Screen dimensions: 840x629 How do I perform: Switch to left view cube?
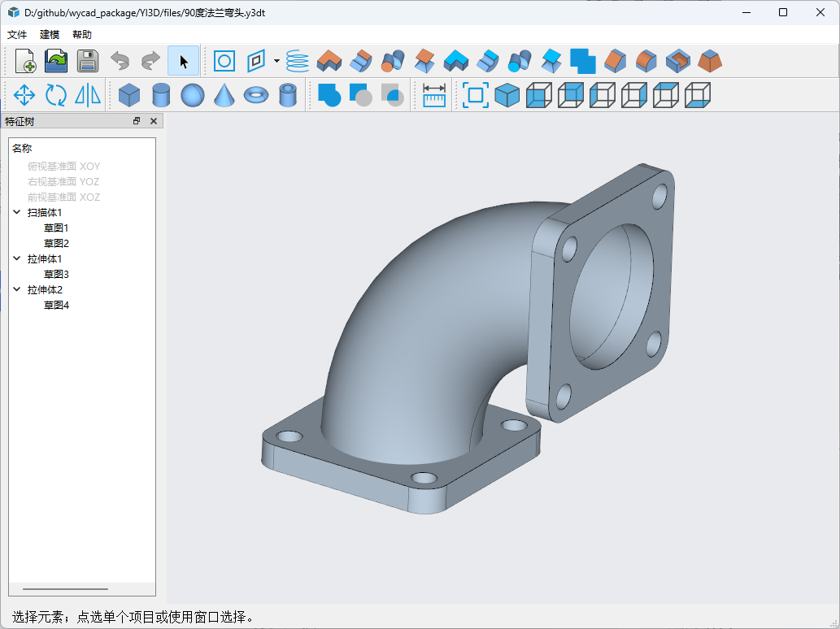(x=602, y=95)
